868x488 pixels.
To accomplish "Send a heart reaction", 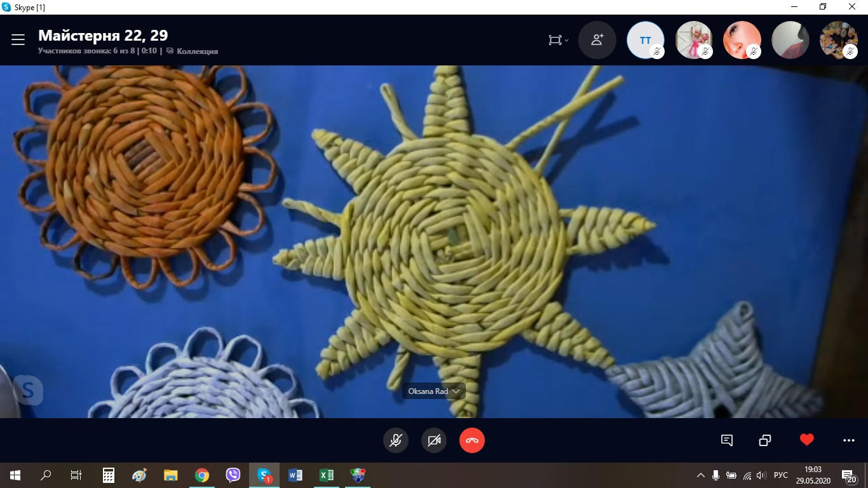I will tap(807, 440).
